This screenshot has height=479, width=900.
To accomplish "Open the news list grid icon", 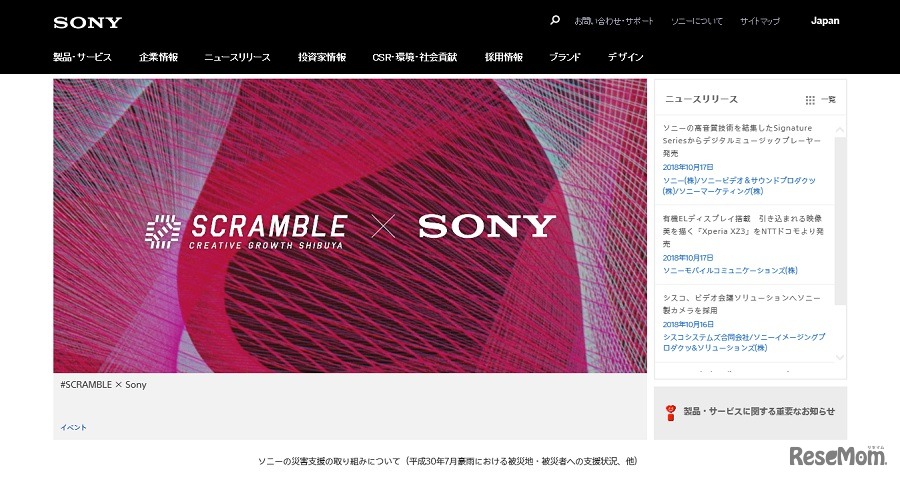I will pos(810,100).
